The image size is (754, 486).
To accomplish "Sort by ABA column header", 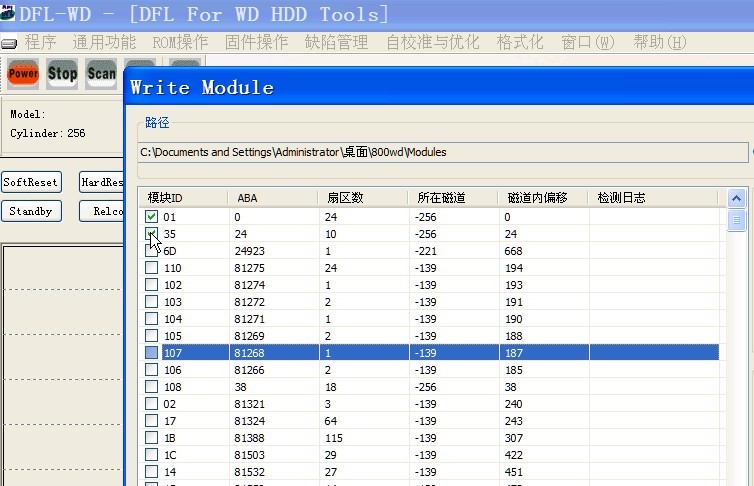I will 273,198.
